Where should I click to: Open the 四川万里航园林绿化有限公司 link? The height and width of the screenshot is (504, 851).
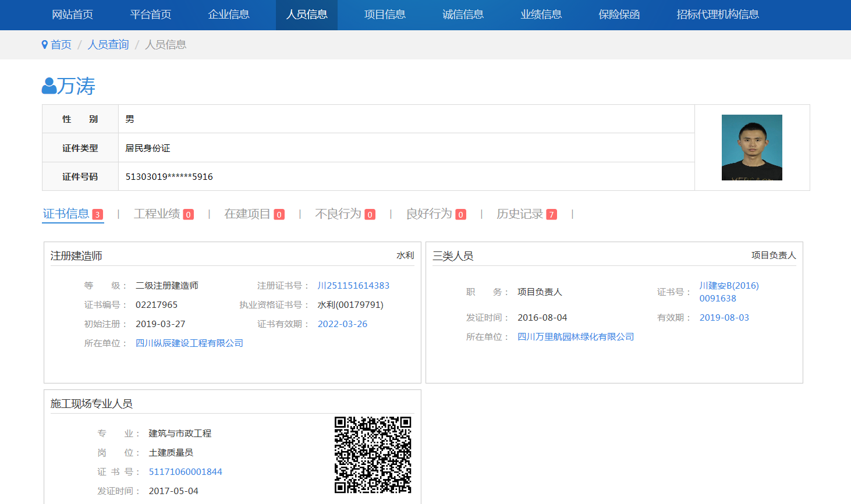[575, 337]
